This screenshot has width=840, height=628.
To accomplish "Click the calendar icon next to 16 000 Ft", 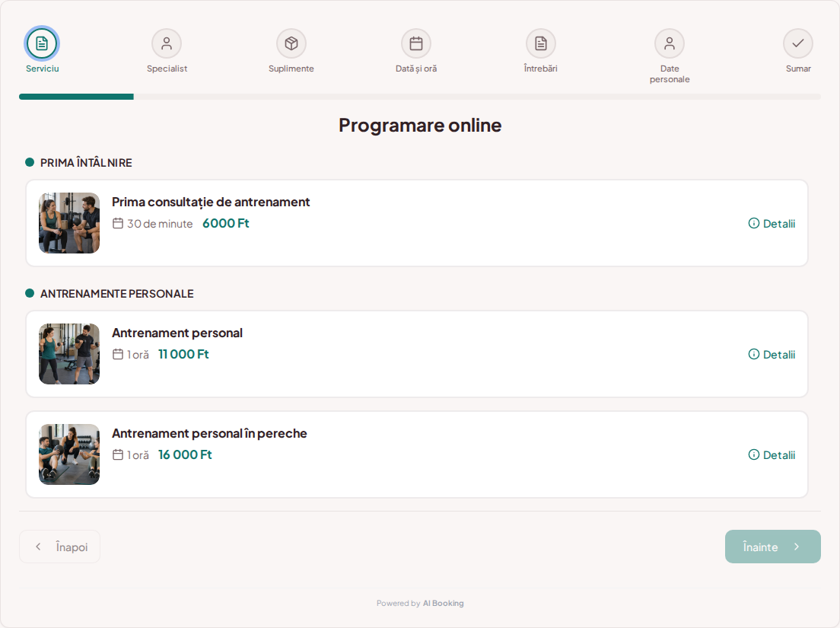I will (x=118, y=455).
